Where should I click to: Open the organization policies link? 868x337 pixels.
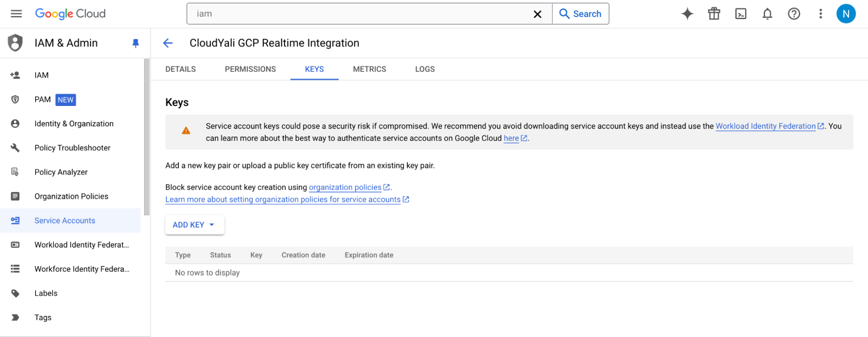(345, 187)
